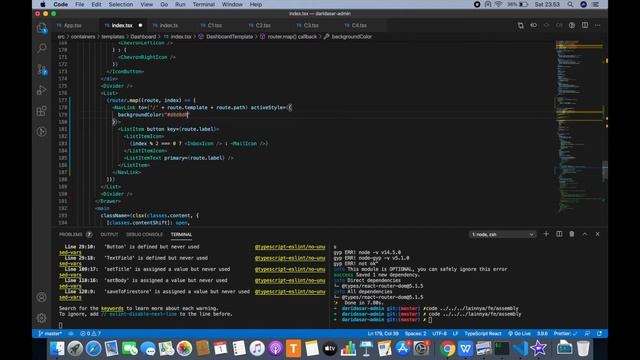Select terminal from '1: node, zsh' dropdown

click(502, 234)
